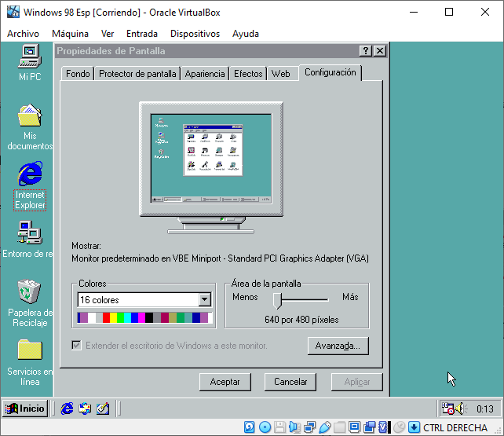Image resolution: width=504 pixels, height=436 pixels.
Task: Click the Aplicar button
Action: [356, 382]
